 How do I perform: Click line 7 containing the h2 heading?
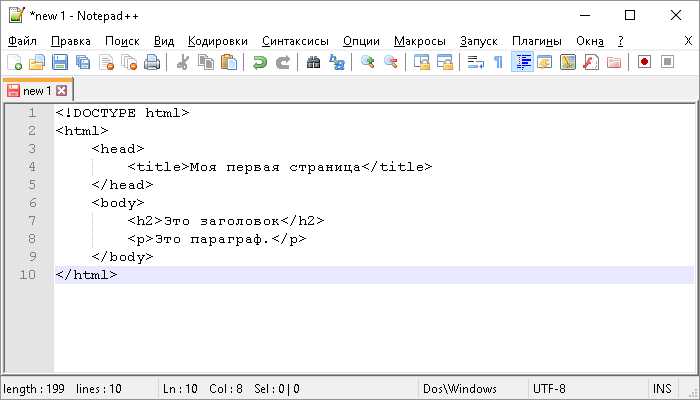point(225,221)
